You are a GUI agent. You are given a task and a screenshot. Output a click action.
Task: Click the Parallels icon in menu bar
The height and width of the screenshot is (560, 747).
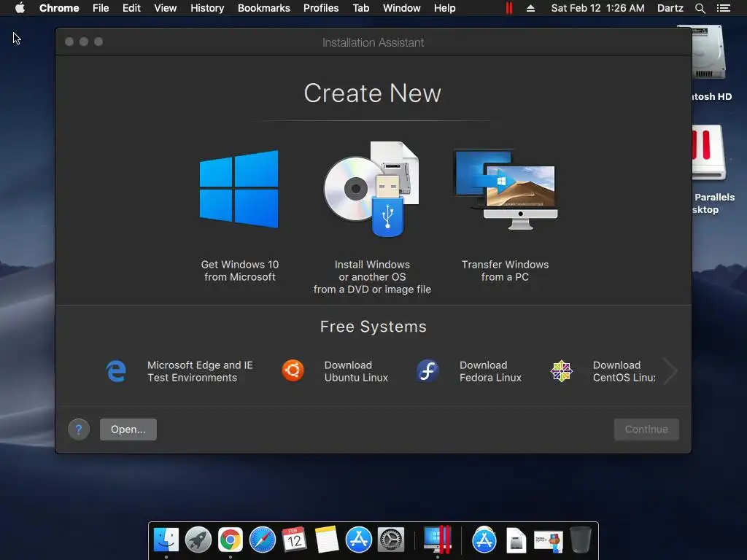(508, 8)
